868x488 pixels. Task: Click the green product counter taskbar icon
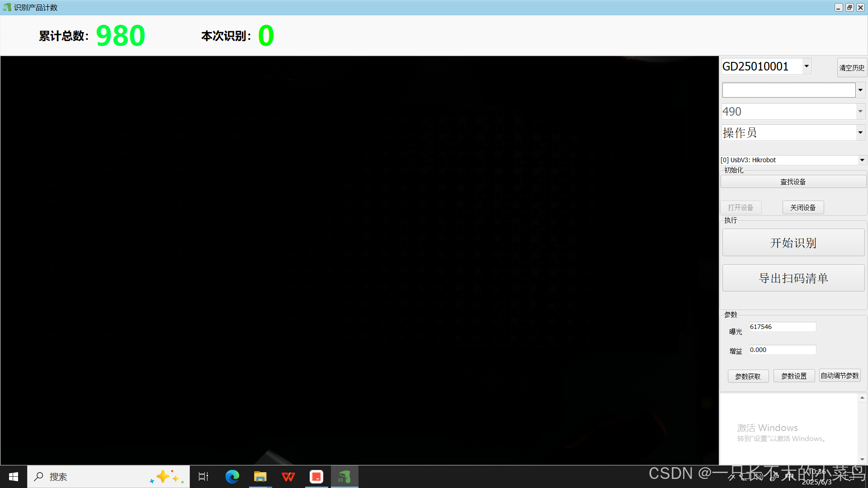[x=344, y=477]
